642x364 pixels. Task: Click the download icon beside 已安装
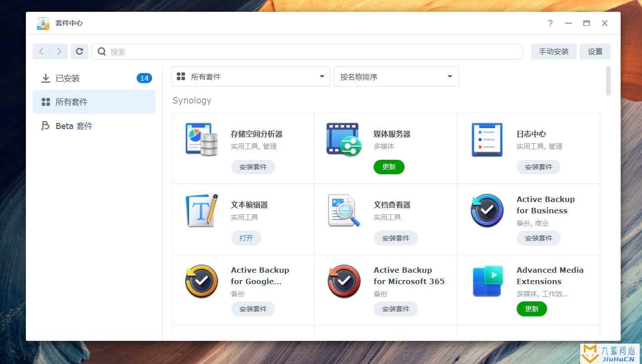click(x=46, y=78)
